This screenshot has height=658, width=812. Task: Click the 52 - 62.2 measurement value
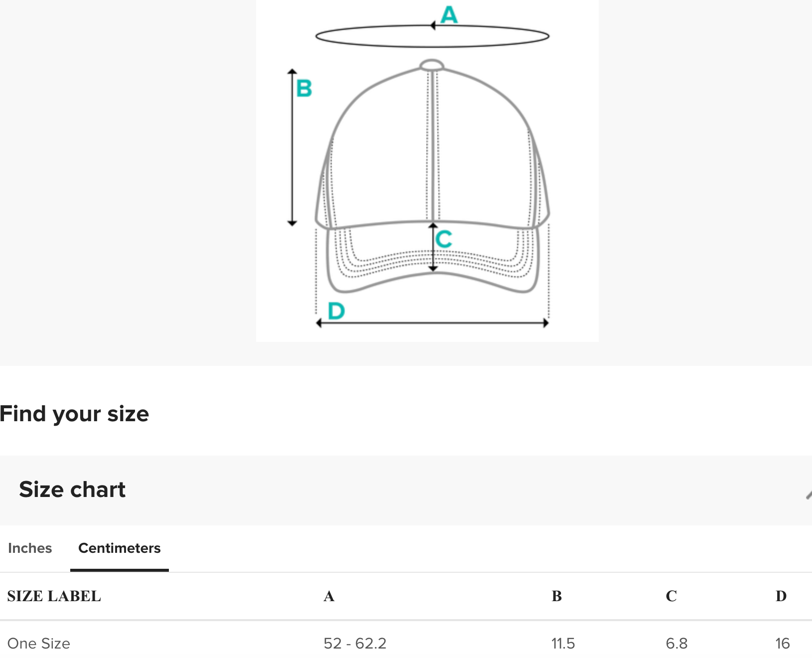tap(355, 643)
